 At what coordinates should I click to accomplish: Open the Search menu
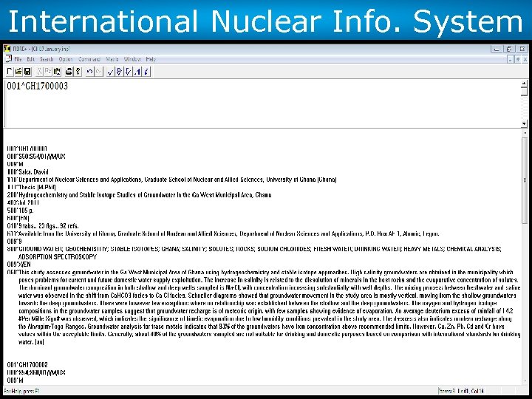click(47, 59)
